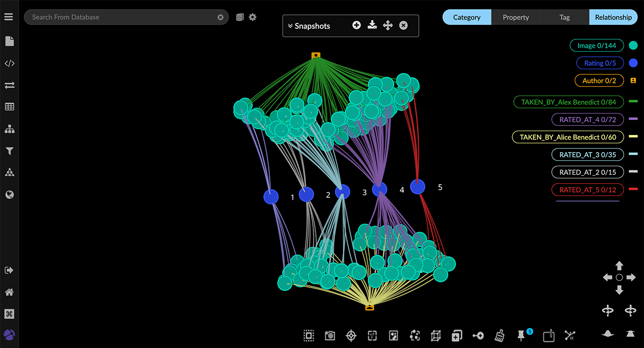Open the Query code panel
644x348 pixels.
click(9, 63)
